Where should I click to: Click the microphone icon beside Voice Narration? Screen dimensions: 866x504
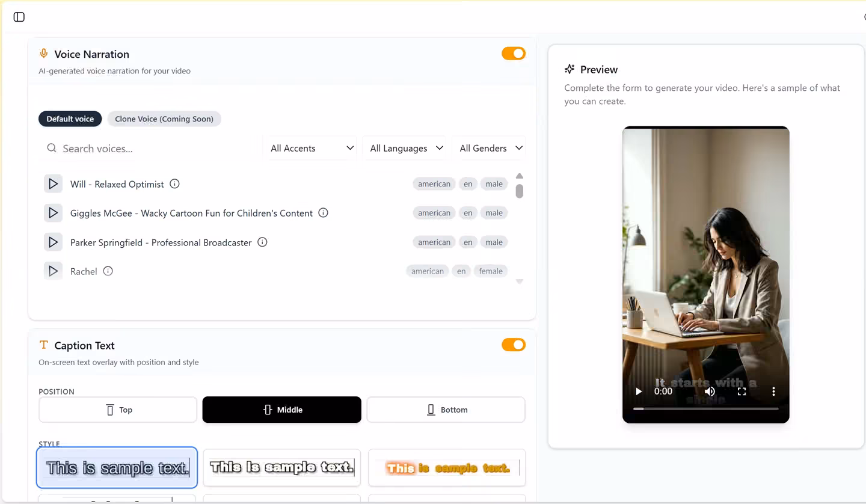point(44,54)
